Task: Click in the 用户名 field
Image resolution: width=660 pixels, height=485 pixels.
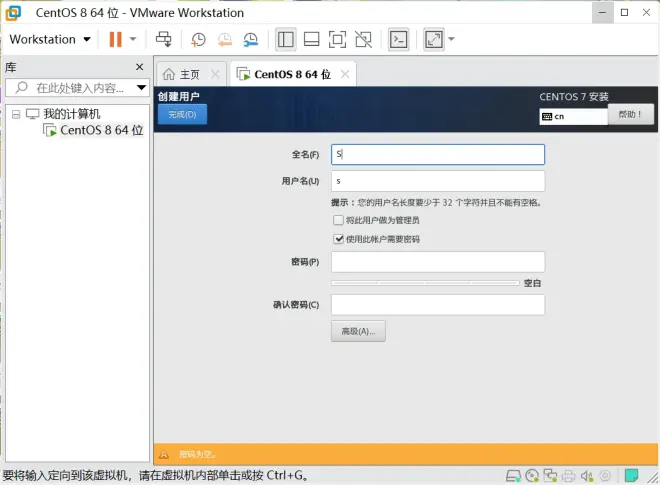Action: click(x=438, y=181)
